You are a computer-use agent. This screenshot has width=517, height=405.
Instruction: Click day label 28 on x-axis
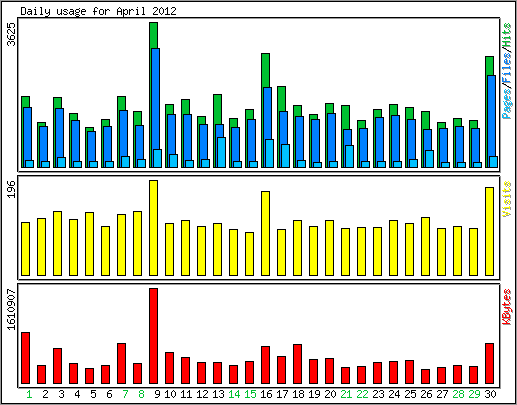[458, 394]
